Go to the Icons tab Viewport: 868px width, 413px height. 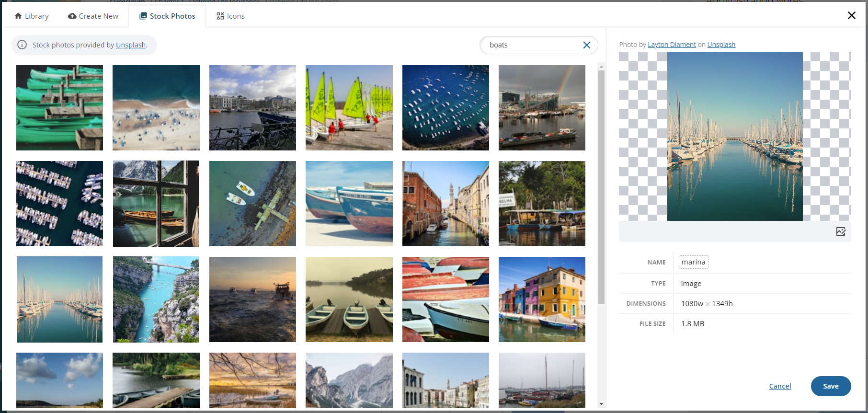tap(230, 16)
